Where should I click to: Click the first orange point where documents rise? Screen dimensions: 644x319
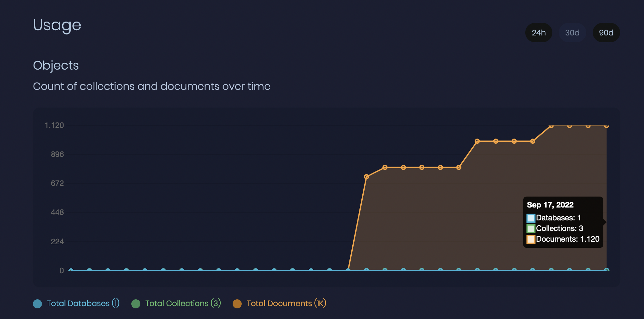pos(367,176)
